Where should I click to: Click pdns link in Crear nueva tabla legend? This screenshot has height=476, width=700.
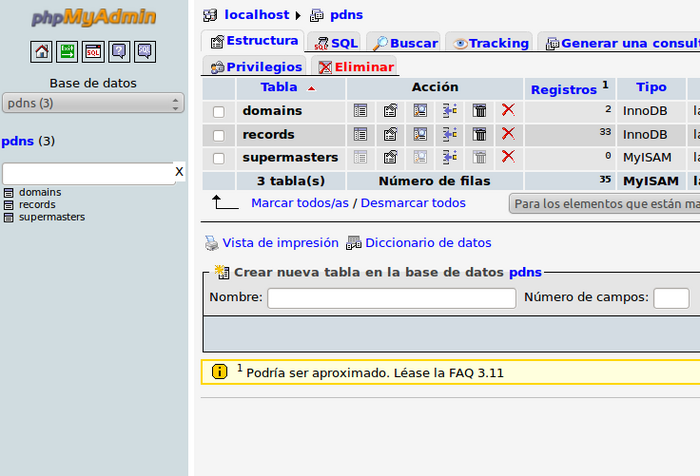point(525,272)
